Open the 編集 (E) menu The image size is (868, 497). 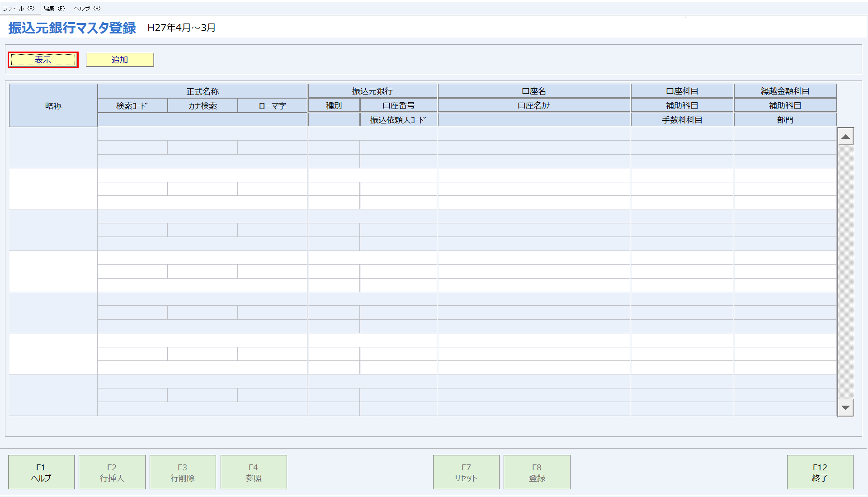point(54,8)
